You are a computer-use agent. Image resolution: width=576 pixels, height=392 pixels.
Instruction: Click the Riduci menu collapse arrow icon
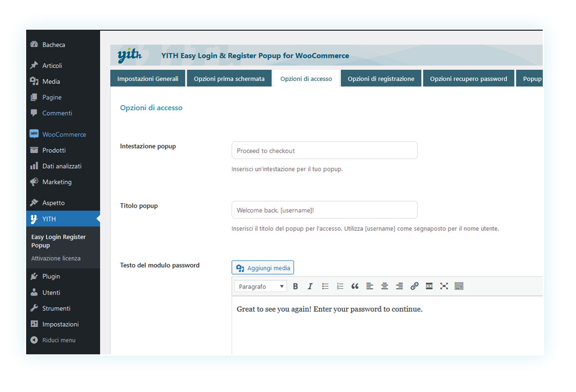34,340
